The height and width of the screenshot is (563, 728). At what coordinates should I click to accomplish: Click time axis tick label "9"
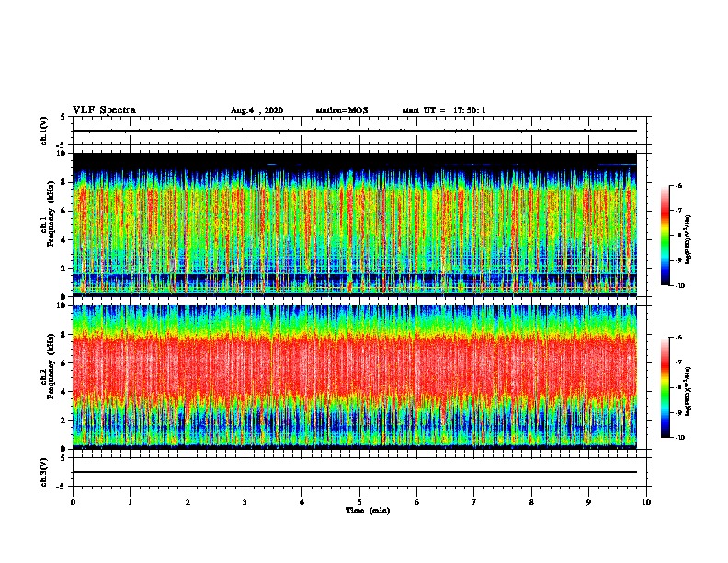coord(588,501)
